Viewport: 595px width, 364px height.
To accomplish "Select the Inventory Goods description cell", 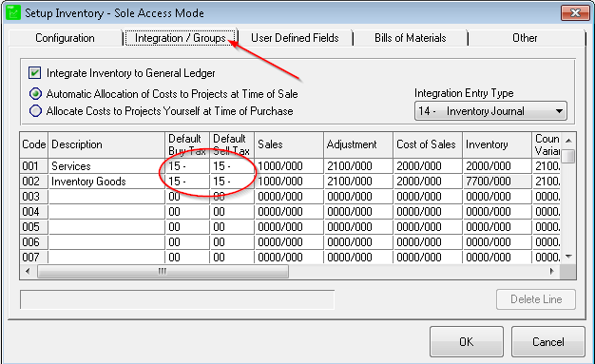I will [106, 182].
